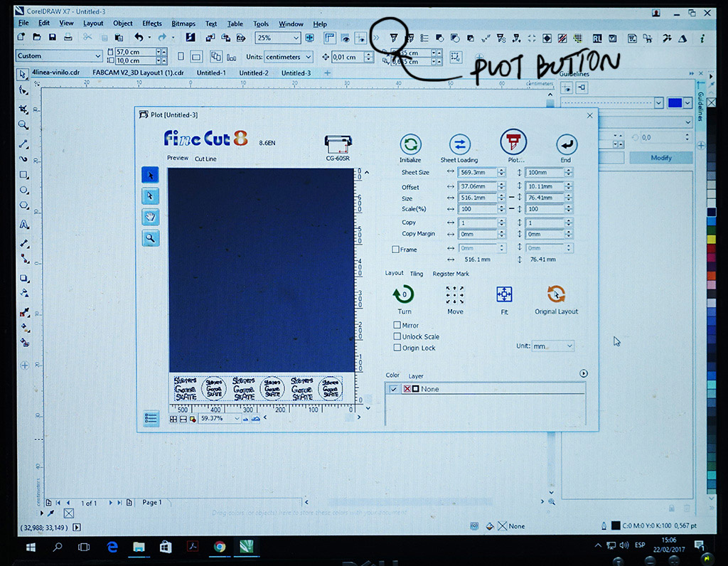Switch to the Untitled-2 document tab

pos(254,73)
